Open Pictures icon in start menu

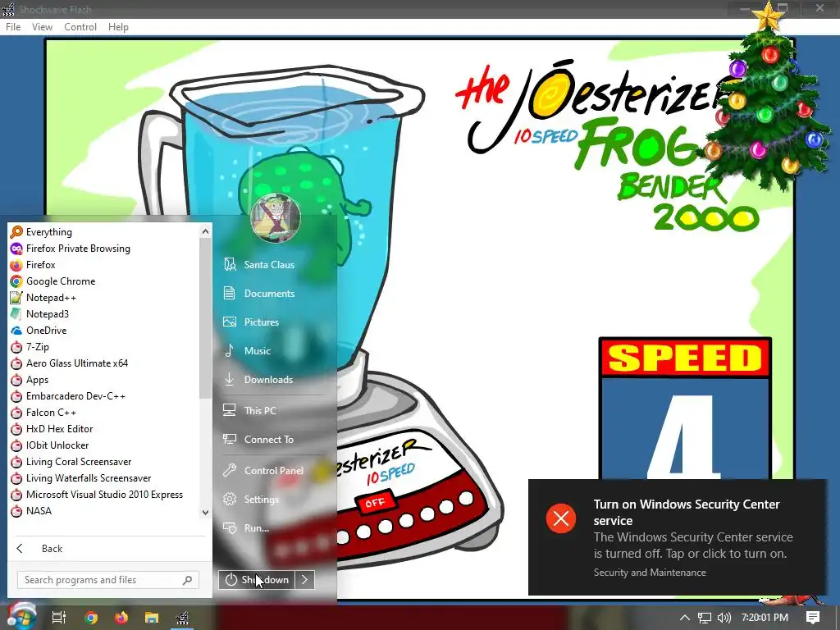pyautogui.click(x=230, y=322)
